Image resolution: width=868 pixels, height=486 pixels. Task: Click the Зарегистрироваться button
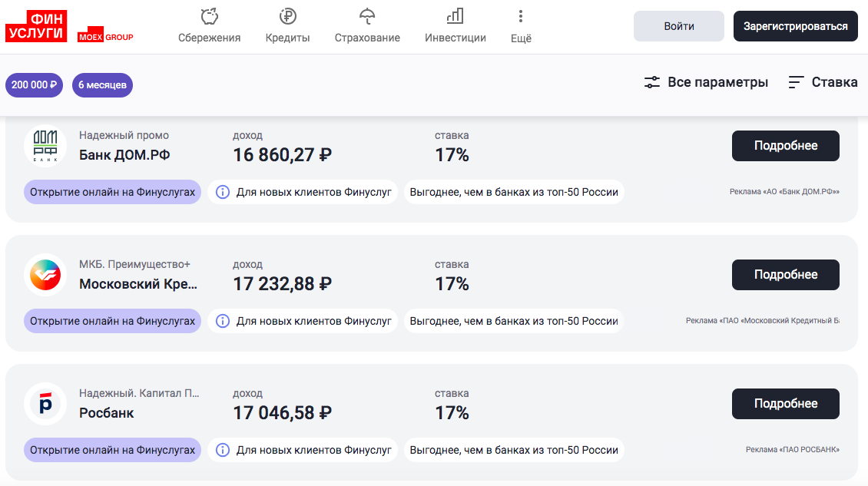pos(796,26)
